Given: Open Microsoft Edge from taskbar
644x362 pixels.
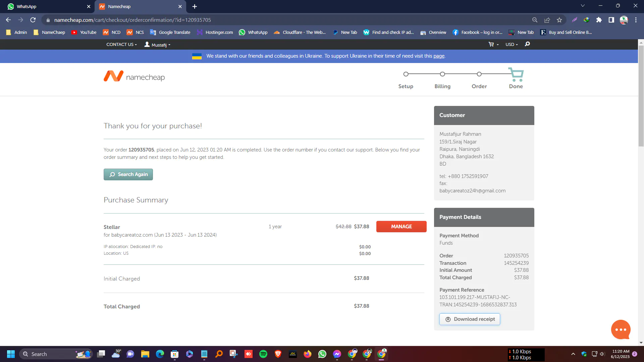Looking at the screenshot, I should click(160, 354).
